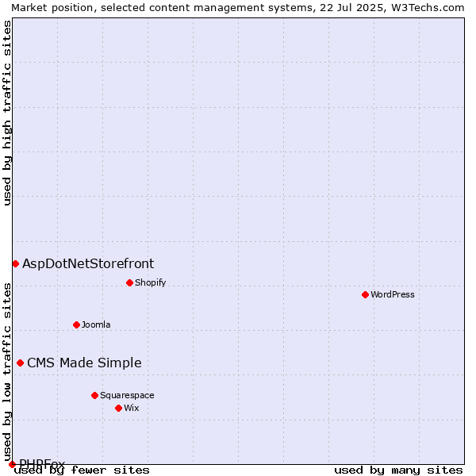Click the CMS Made Simple data point
The width and height of the screenshot is (476, 476).
pyautogui.click(x=20, y=363)
